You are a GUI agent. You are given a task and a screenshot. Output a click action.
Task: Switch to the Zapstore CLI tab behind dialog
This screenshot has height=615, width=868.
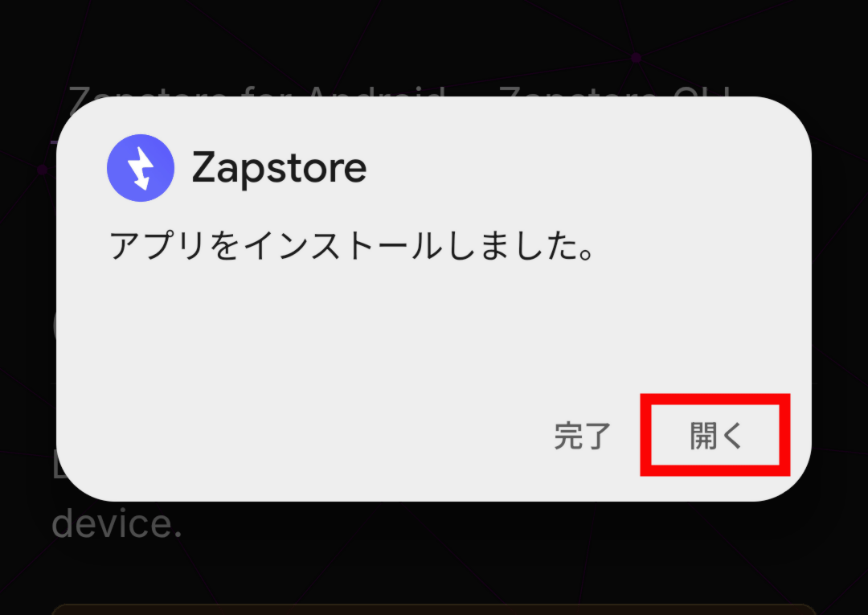pyautogui.click(x=616, y=92)
